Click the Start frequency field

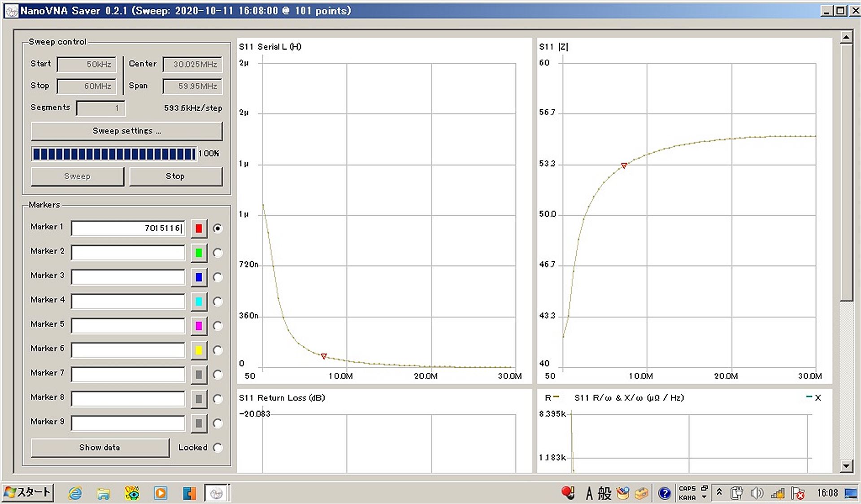point(87,65)
